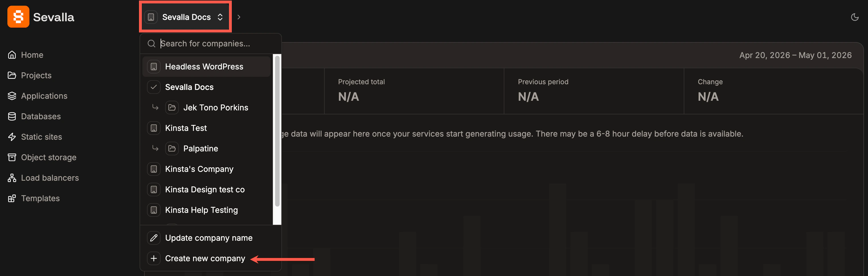The height and width of the screenshot is (276, 868).
Task: Click the breadcrumb chevron after Sevalla Docs
Action: 239,17
